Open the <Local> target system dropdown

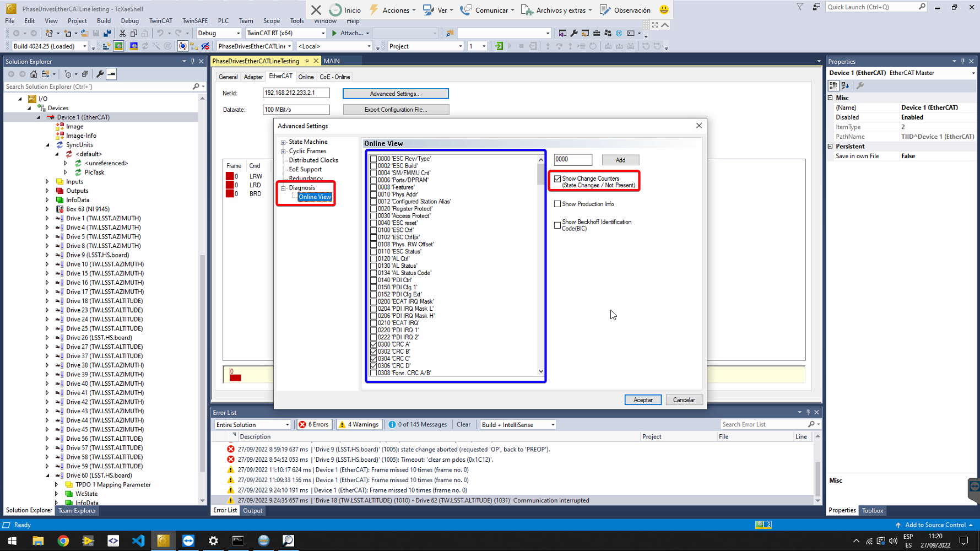click(x=334, y=46)
